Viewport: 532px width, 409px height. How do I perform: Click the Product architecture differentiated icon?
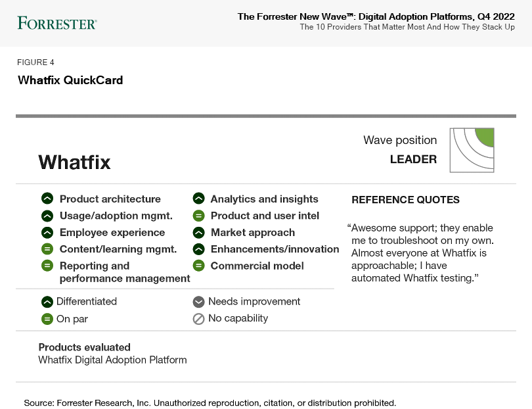pyautogui.click(x=47, y=199)
